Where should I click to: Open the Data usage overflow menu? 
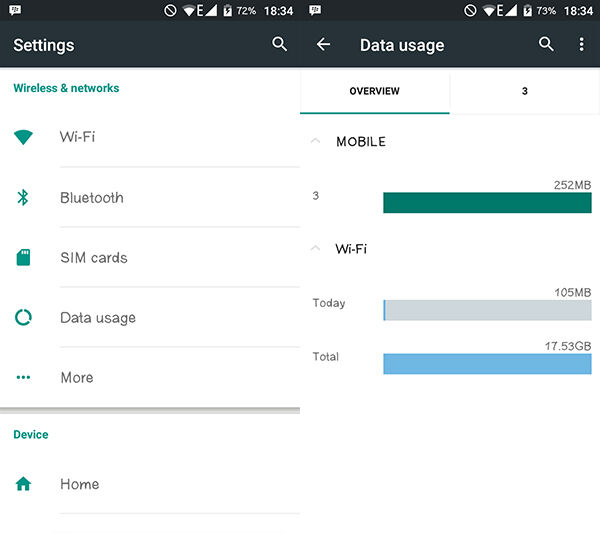[x=581, y=44]
